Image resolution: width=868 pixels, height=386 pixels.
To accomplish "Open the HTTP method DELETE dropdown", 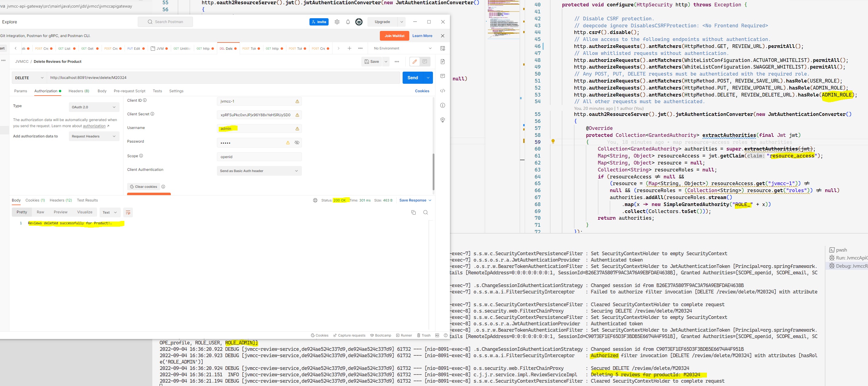I will coord(29,78).
